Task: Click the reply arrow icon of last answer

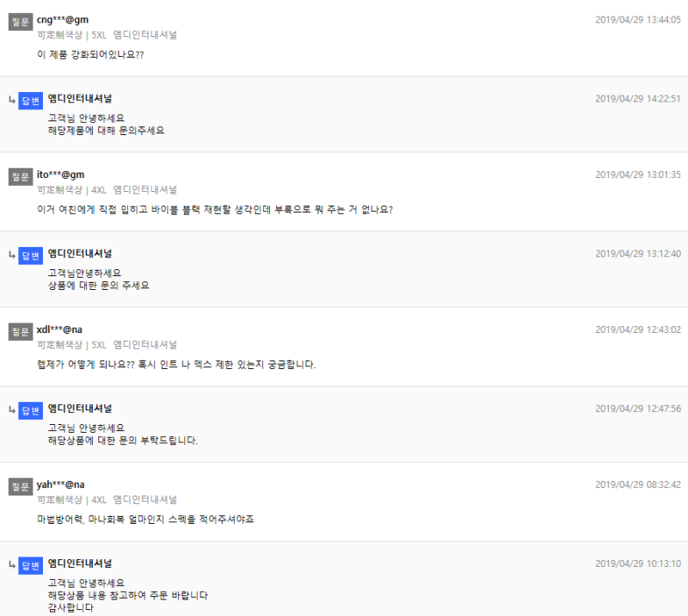Action: click(x=12, y=565)
